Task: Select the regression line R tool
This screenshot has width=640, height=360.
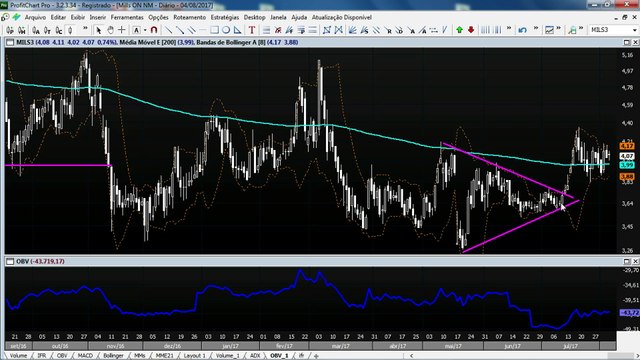Action: pyautogui.click(x=389, y=30)
